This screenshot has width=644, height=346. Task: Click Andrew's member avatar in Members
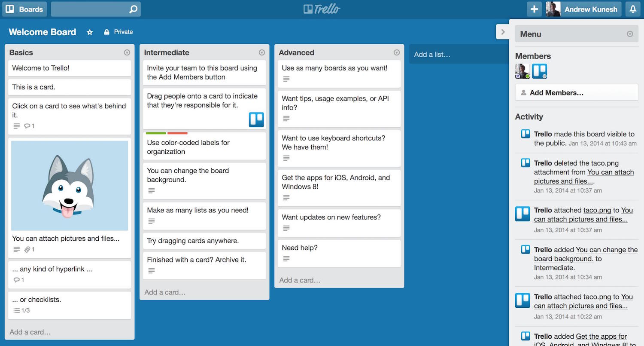[522, 71]
